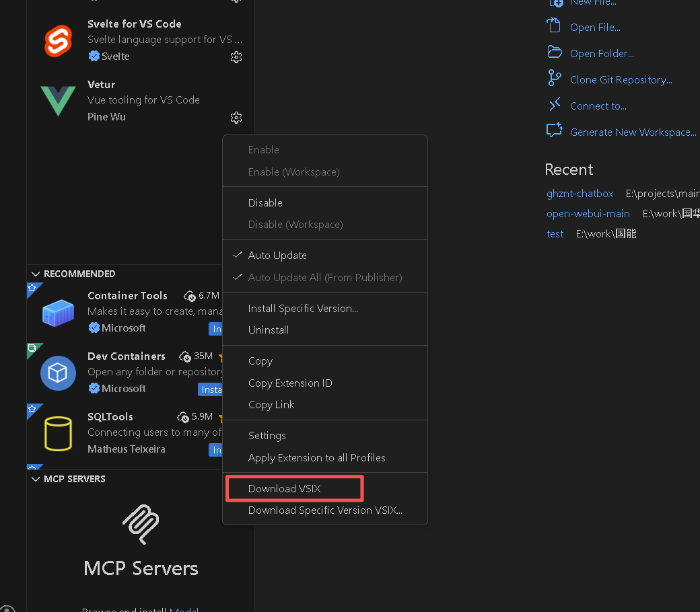Select Svelte for VS Code title
This screenshot has height=612, width=700.
(x=135, y=24)
